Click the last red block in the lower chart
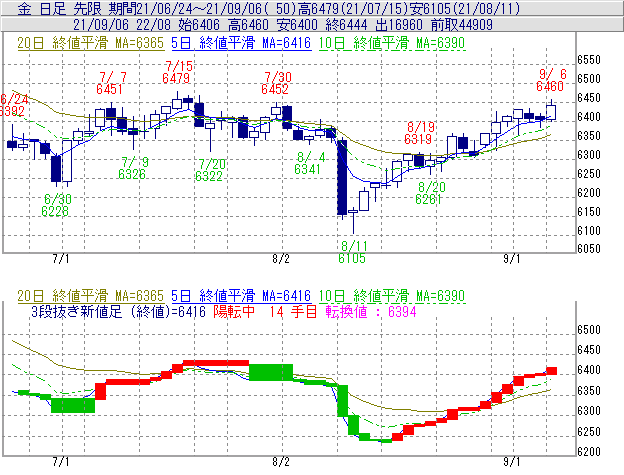 tap(552, 371)
